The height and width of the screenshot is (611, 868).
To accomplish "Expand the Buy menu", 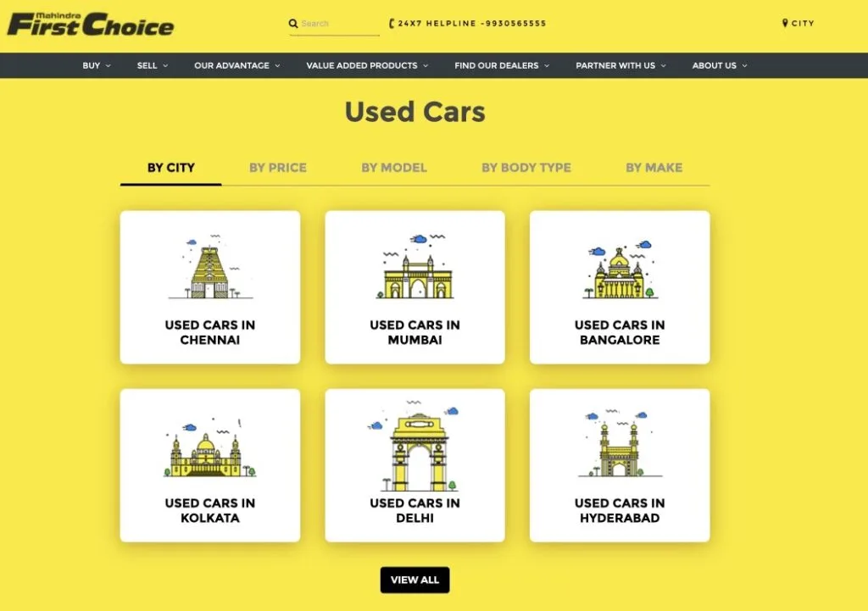I will click(97, 65).
